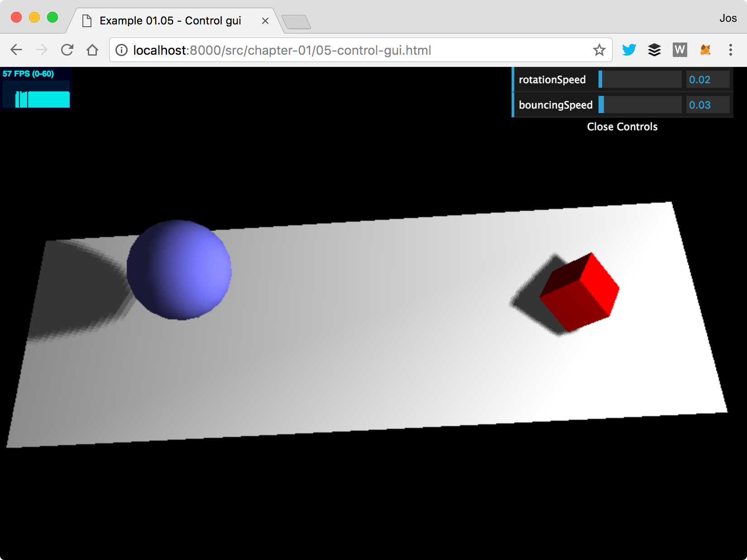747x560 pixels.
Task: Click the bouncingSpeed value field 0.03
Action: pos(707,105)
